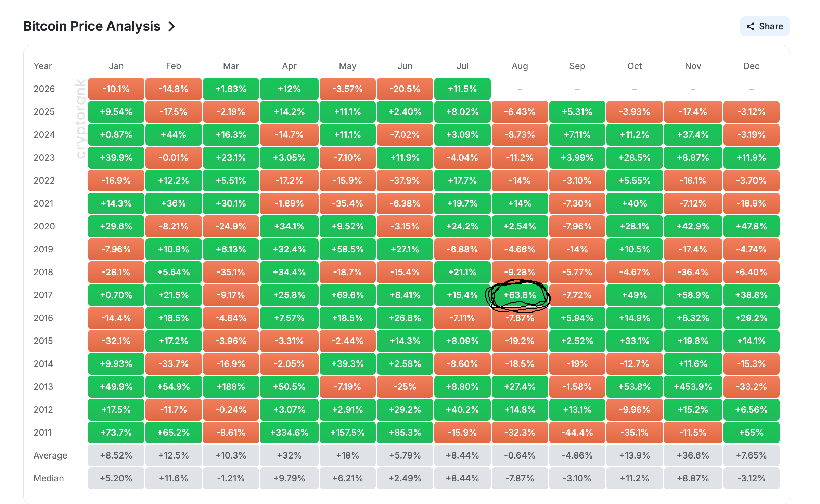The image size is (820, 504).
Task: Click the Mar 2013 +188% cell
Action: pyautogui.click(x=231, y=387)
